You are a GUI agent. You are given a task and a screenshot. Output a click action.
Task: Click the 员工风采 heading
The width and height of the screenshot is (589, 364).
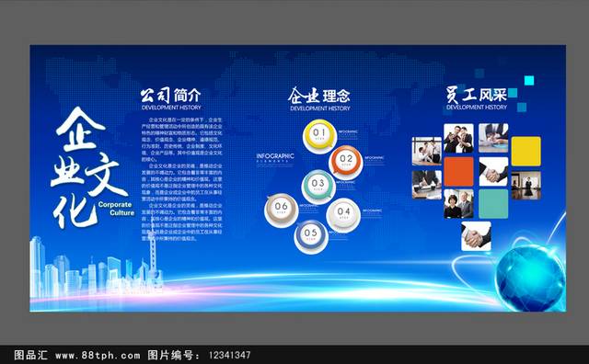click(x=477, y=94)
